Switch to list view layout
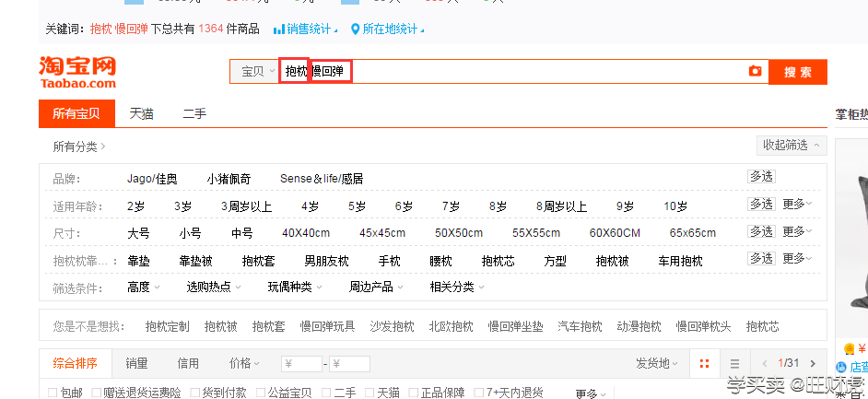The width and height of the screenshot is (868, 399). tap(734, 364)
